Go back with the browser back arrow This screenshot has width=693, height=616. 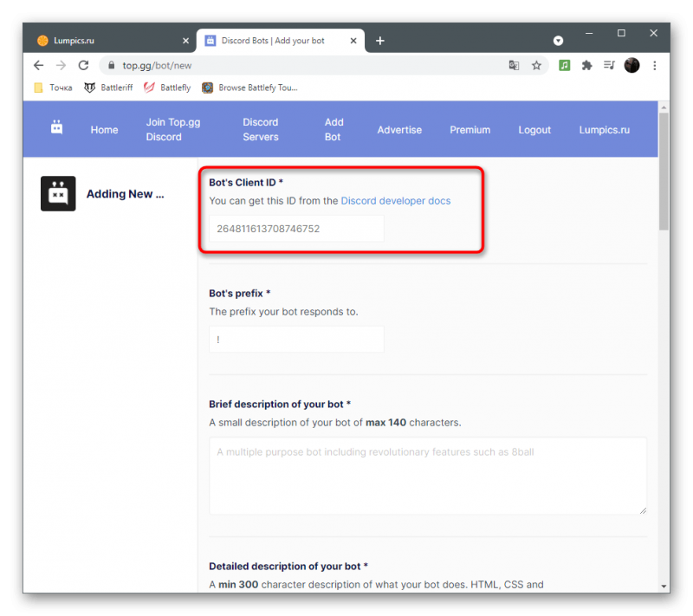[38, 65]
